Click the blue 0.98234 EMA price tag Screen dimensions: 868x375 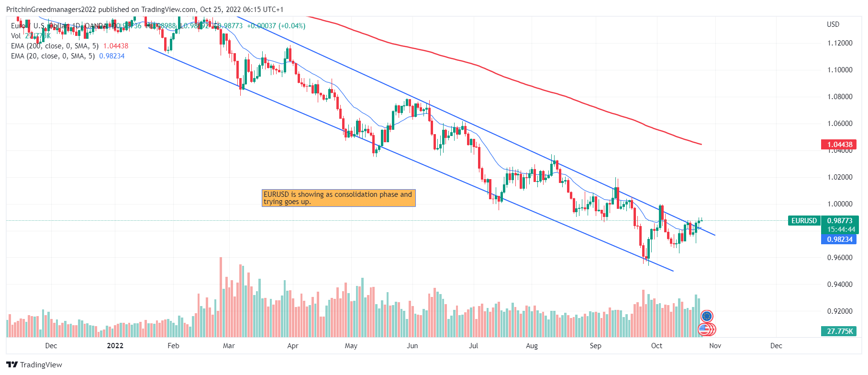[838, 239]
